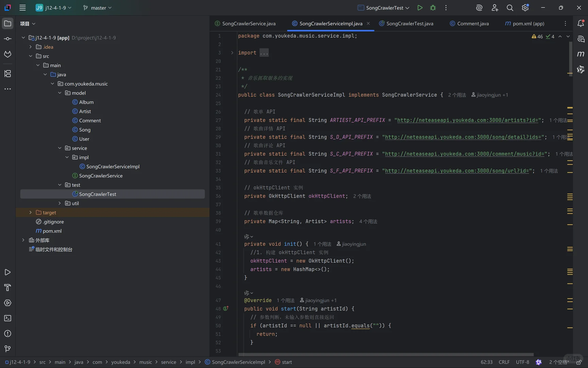Open the Terminal tool window
The width and height of the screenshot is (588, 368).
point(7,318)
